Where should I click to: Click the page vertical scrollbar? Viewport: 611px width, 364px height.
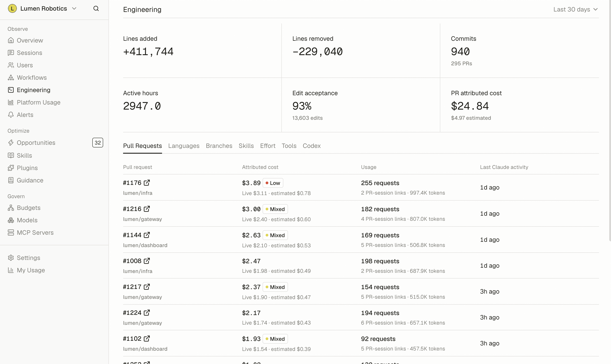coord(610,120)
